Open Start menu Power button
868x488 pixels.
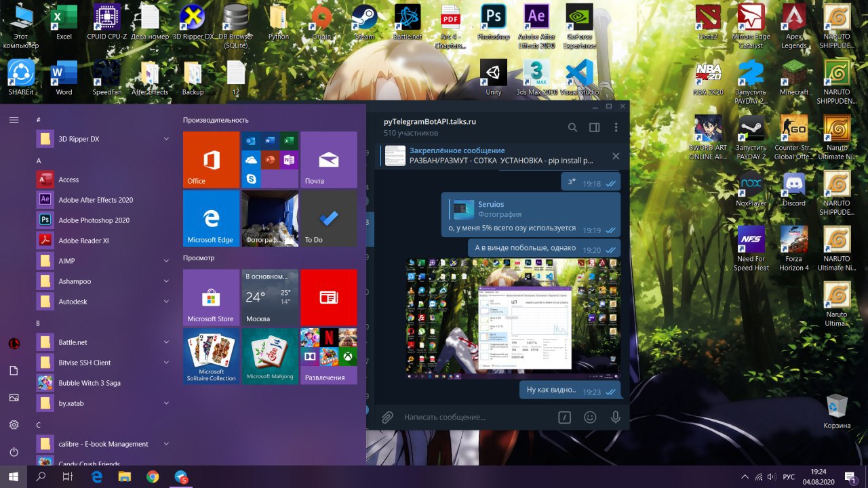tap(14, 452)
